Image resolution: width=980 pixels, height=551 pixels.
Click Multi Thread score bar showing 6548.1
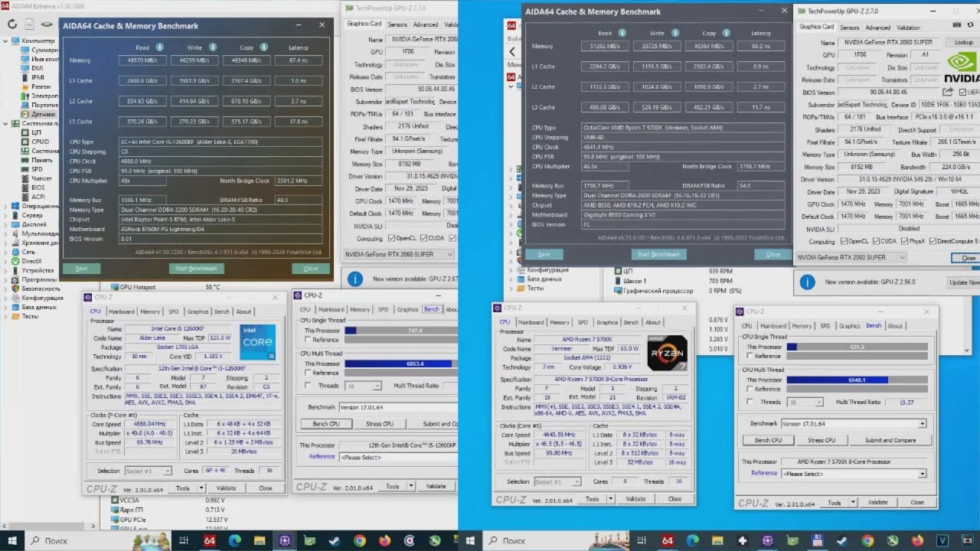click(857, 380)
